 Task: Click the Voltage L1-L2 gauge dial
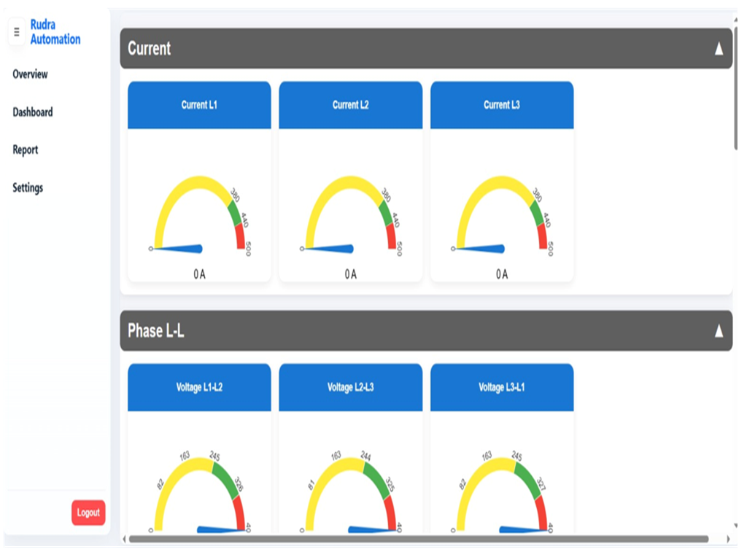point(200,493)
